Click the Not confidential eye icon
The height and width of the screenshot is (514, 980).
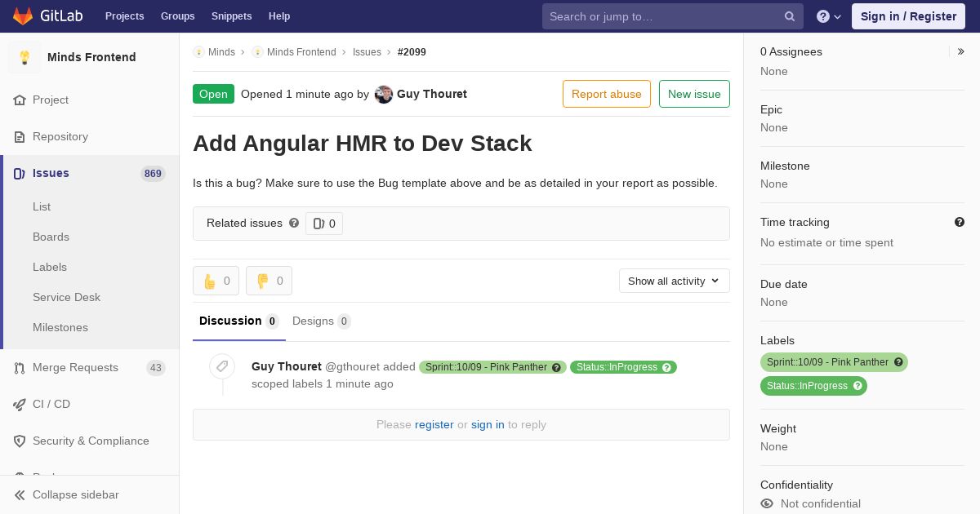point(767,503)
